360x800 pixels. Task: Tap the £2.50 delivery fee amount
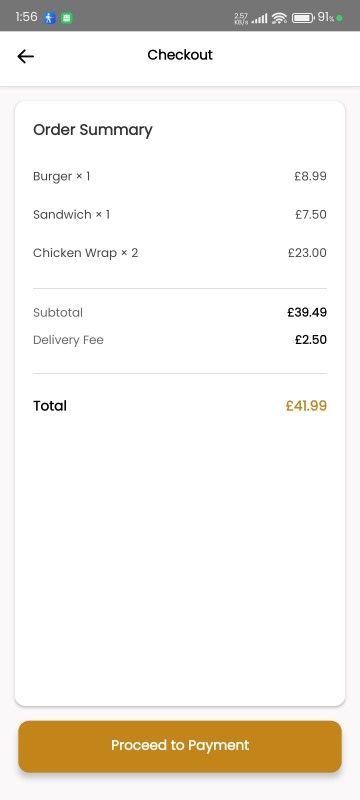(311, 340)
